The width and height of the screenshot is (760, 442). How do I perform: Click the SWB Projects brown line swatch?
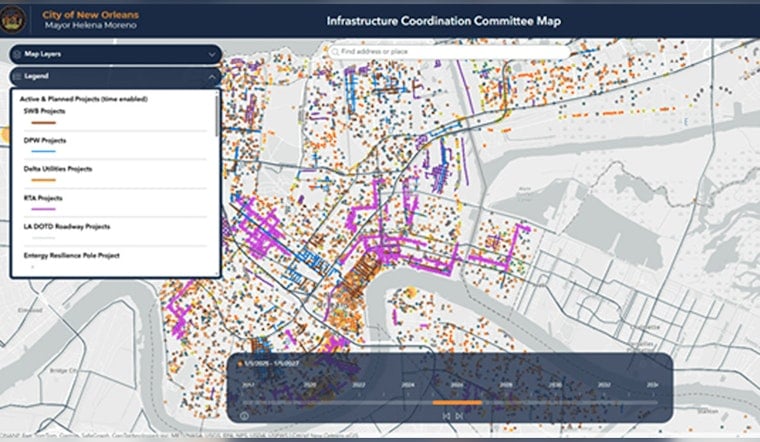[x=44, y=123]
